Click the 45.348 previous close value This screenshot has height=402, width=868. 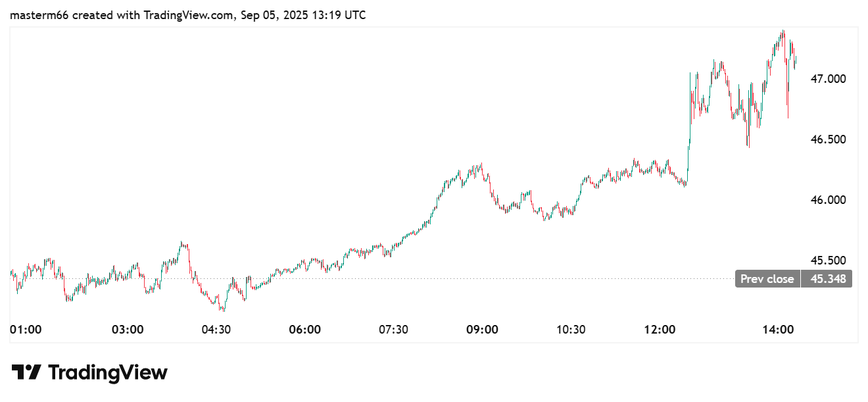point(827,279)
